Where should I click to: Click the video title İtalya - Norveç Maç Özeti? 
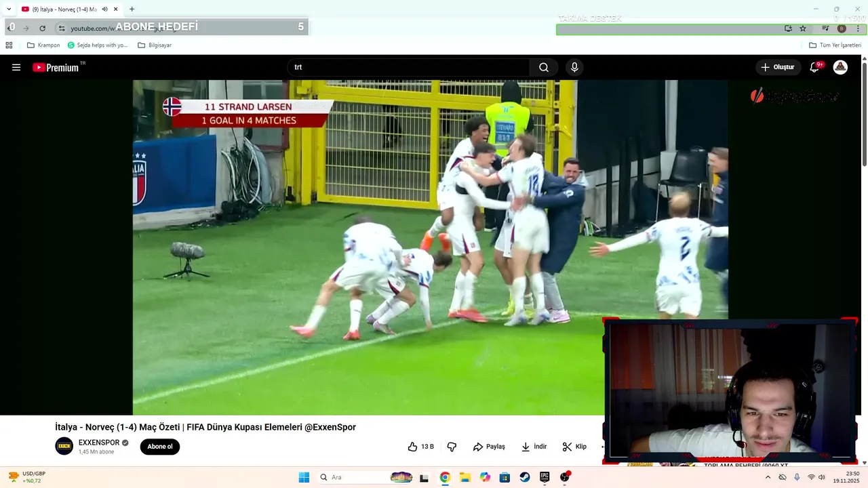click(205, 427)
